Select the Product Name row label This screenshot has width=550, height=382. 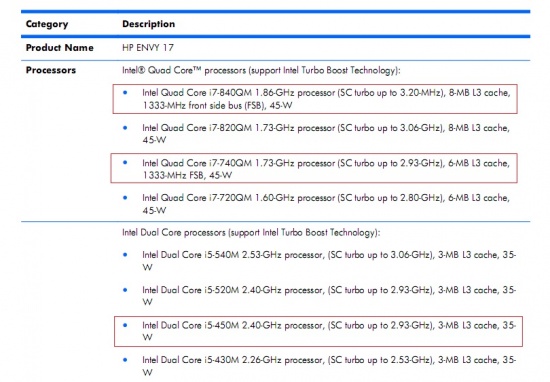click(60, 48)
